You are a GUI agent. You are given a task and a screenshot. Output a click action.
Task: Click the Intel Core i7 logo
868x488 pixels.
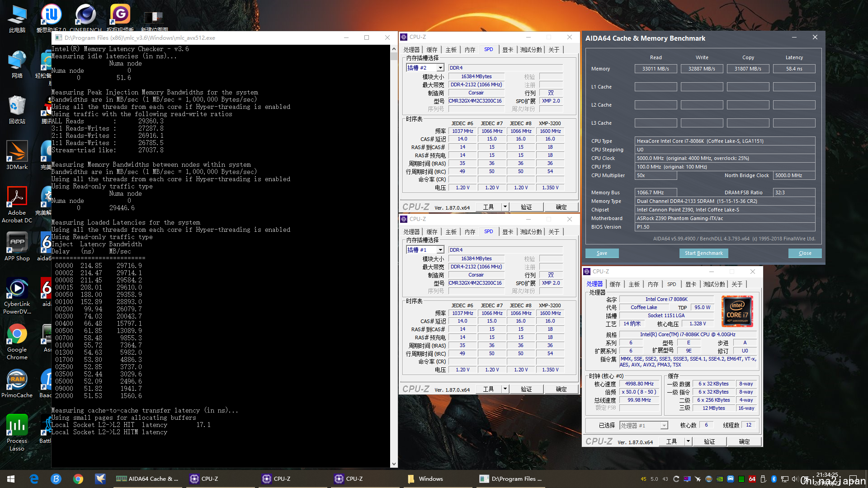[x=737, y=311]
